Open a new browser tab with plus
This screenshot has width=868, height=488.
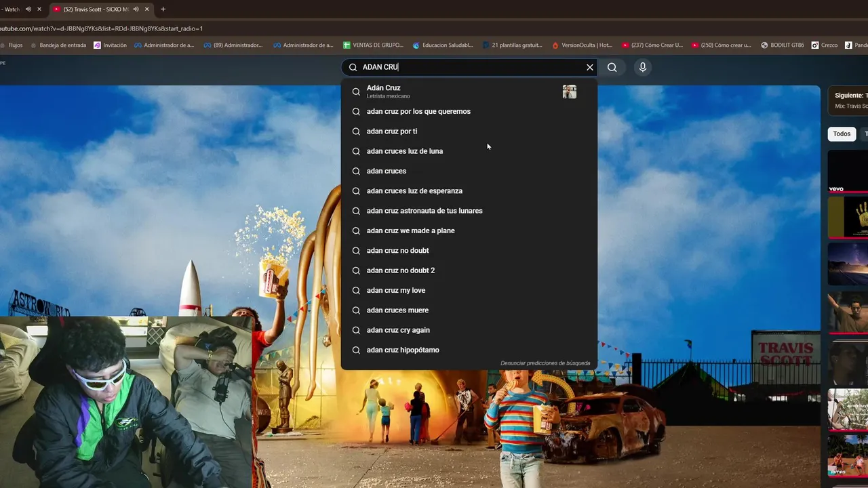click(163, 9)
